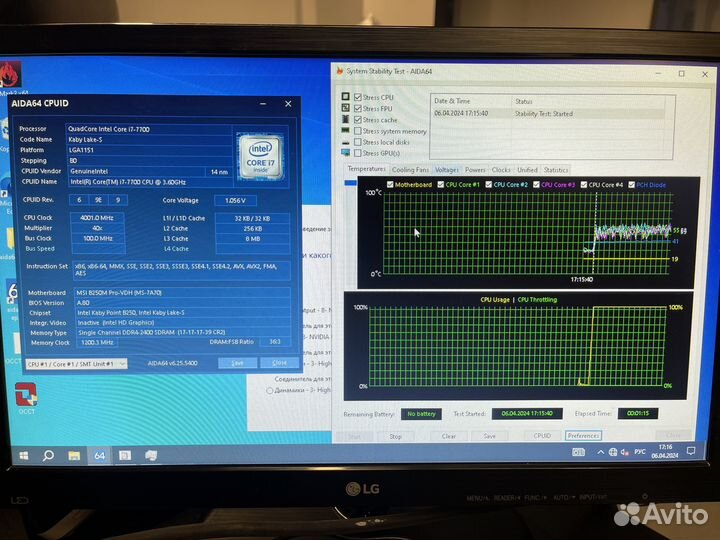This screenshot has height=540, width=720.
Task: Show hidden tray icons chevron
Action: click(600, 452)
